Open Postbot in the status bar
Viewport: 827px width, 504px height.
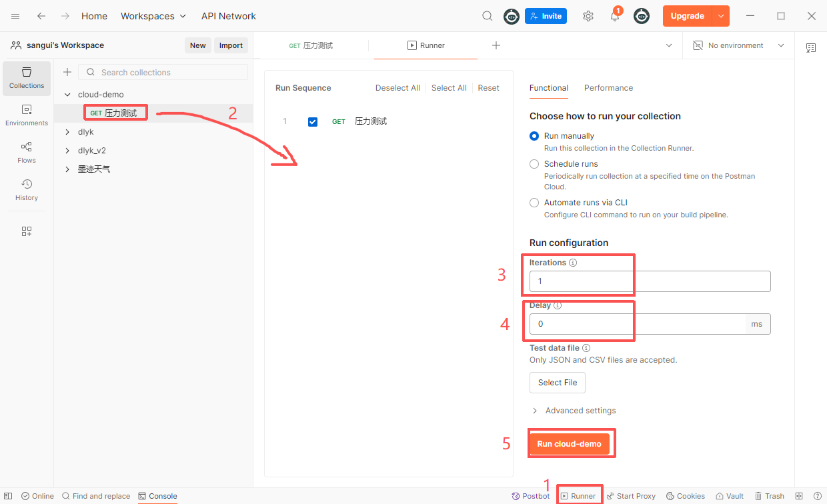tap(531, 496)
